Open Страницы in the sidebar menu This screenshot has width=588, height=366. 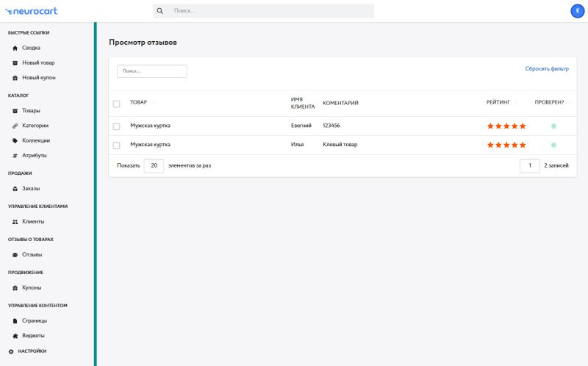tap(34, 320)
